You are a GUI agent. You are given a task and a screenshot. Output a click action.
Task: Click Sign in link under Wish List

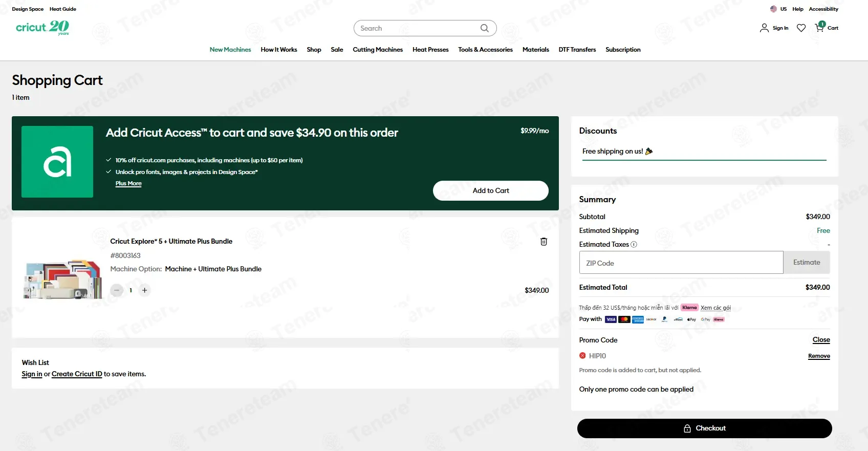(x=32, y=374)
